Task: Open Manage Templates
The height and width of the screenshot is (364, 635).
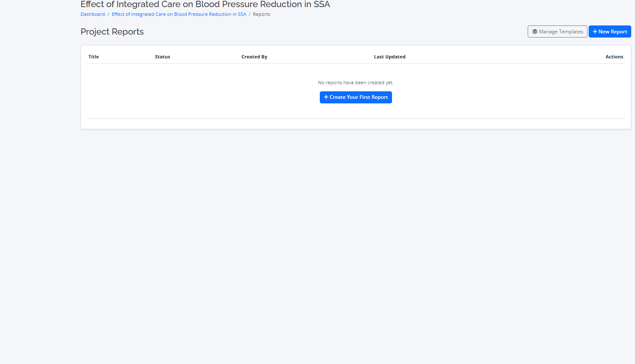Action: [557, 32]
